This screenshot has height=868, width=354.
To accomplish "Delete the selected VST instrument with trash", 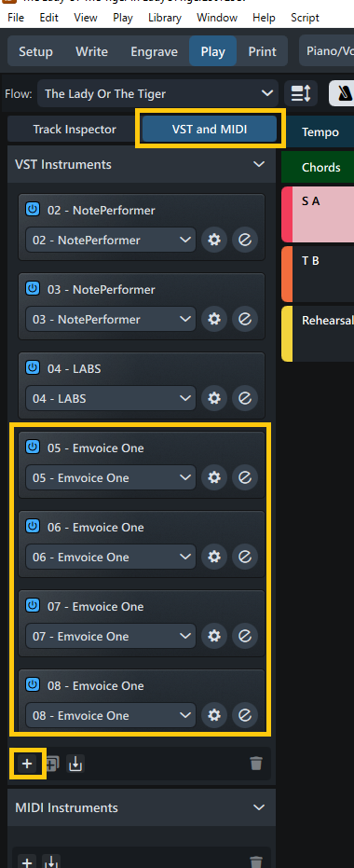I will [255, 764].
